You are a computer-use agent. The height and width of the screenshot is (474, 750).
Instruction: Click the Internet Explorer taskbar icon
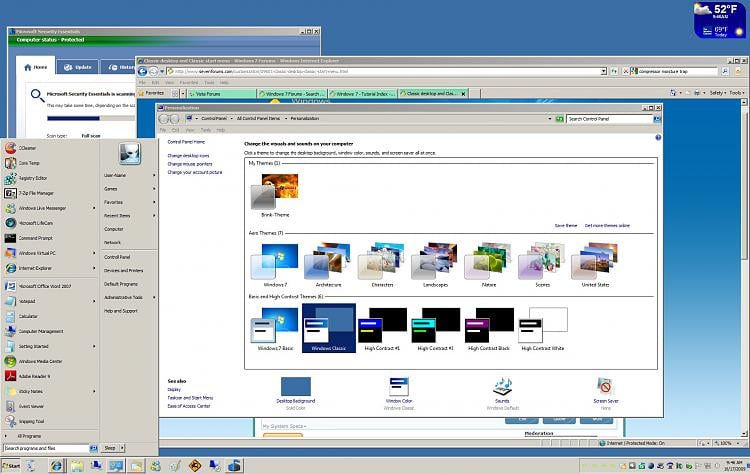click(56, 465)
